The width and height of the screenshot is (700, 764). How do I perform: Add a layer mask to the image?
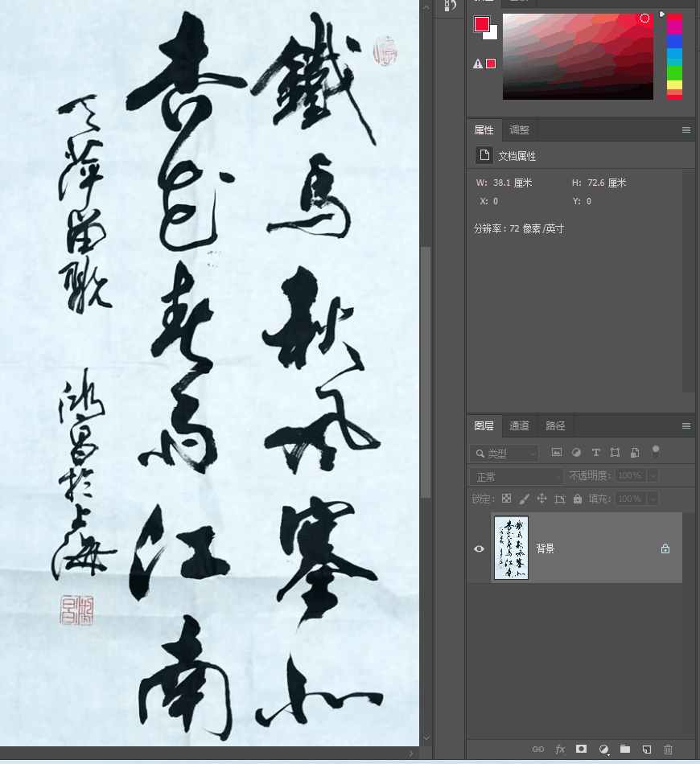click(582, 749)
